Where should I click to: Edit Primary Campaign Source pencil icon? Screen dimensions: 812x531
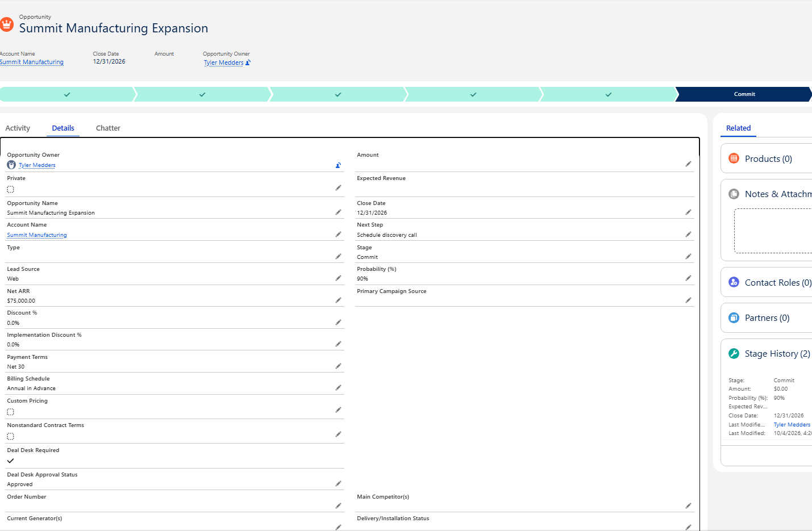[688, 300]
